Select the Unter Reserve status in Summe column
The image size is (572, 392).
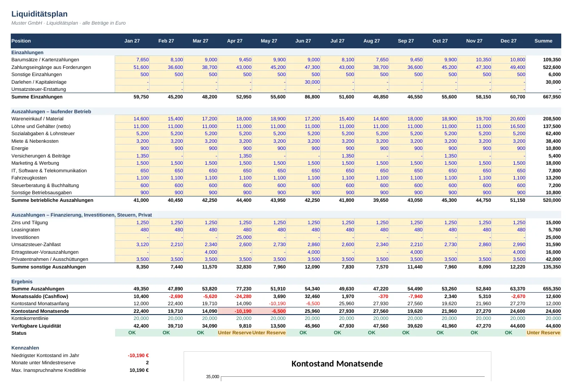[x=543, y=333]
